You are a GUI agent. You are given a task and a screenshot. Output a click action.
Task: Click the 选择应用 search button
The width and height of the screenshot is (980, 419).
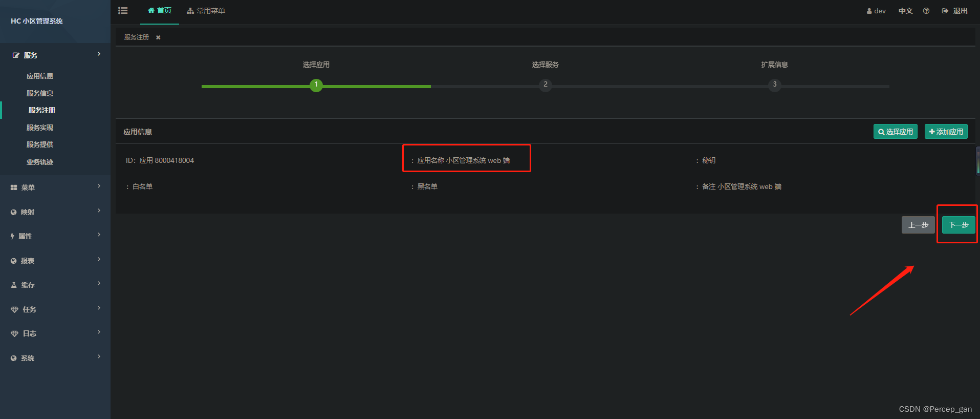point(896,132)
